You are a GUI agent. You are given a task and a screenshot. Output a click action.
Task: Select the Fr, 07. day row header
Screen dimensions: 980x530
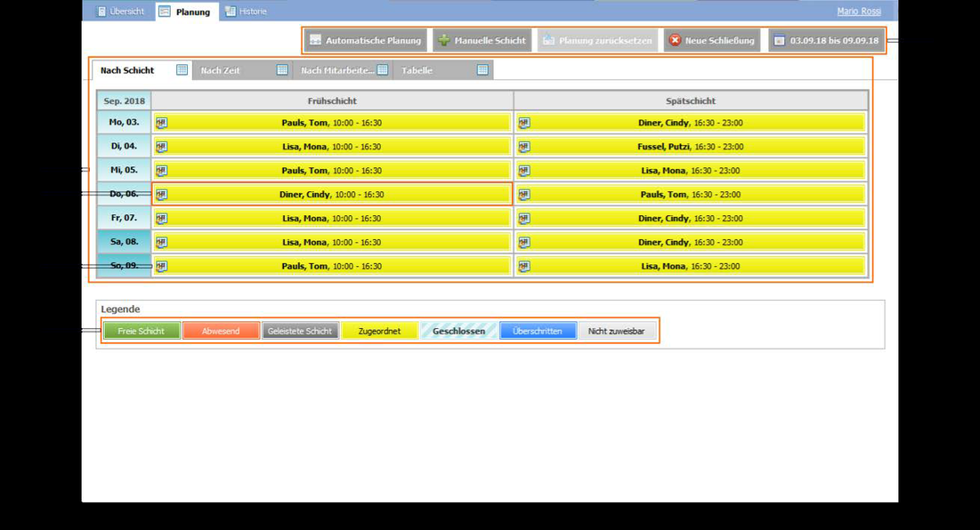pyautogui.click(x=124, y=218)
